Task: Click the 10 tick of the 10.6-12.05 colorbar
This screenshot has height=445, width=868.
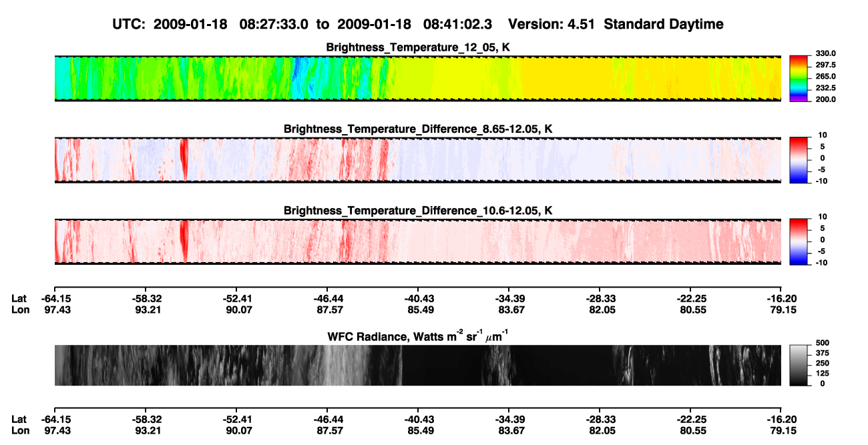Action: click(x=823, y=217)
